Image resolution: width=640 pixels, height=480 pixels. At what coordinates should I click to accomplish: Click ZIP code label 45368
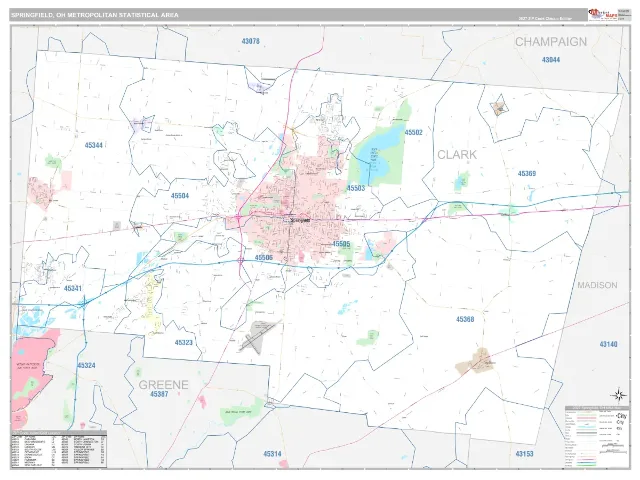[x=465, y=319]
